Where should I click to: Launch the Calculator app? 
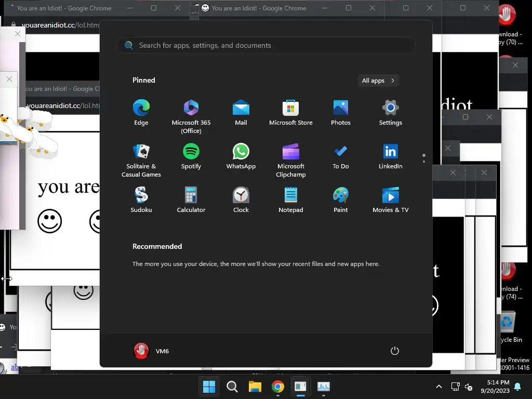(191, 200)
